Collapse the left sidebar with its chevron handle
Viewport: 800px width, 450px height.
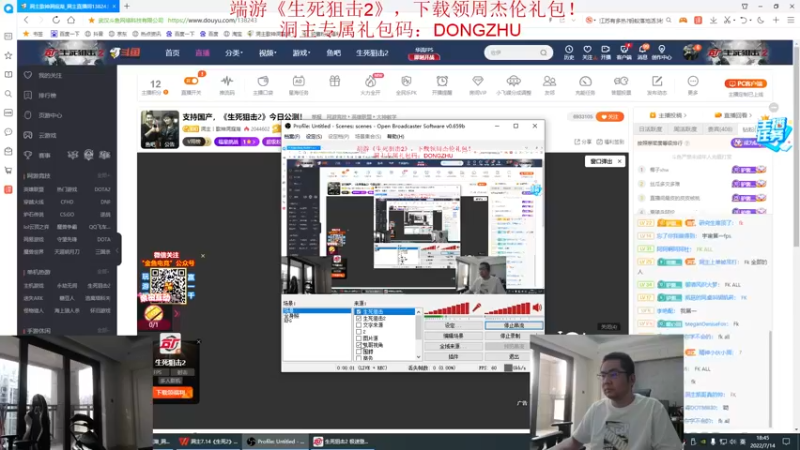(x=118, y=250)
